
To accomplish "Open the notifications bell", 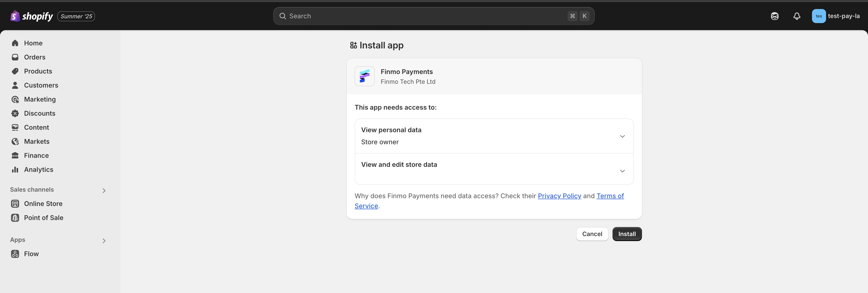I will click(797, 16).
